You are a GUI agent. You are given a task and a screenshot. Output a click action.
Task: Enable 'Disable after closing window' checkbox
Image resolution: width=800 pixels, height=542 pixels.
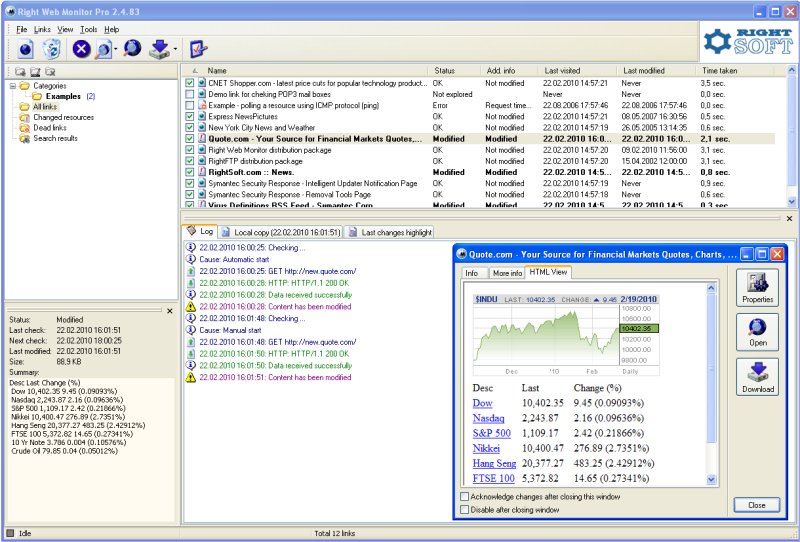pos(464,510)
